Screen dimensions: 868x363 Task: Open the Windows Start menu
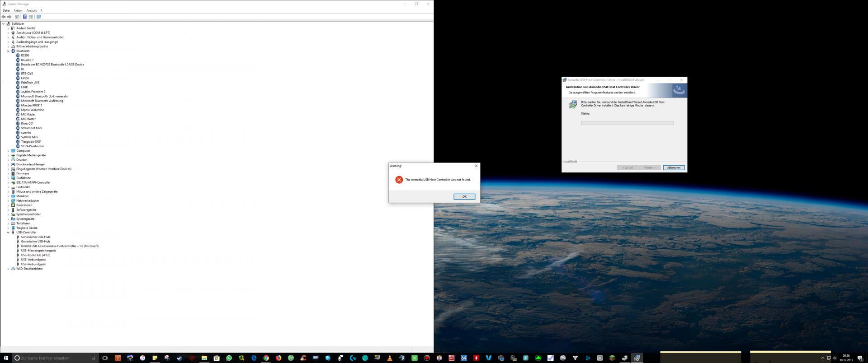6,358
